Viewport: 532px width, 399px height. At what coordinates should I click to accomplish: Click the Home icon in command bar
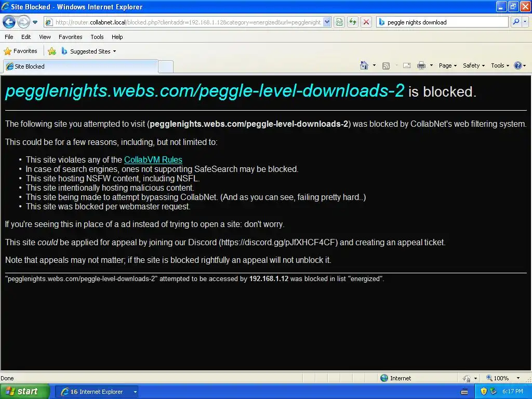pos(364,65)
